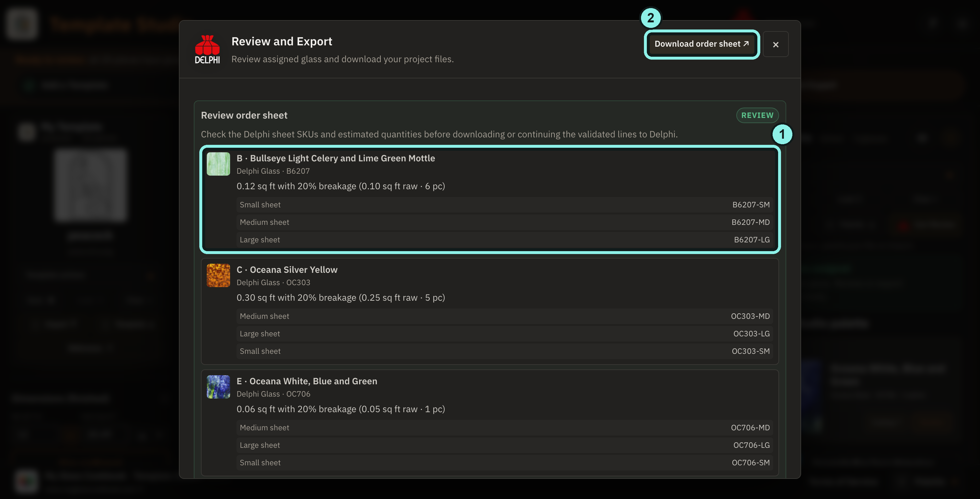Click the title 'C · Oceana Silver Yellow'
The width and height of the screenshot is (980, 499).
(x=287, y=270)
